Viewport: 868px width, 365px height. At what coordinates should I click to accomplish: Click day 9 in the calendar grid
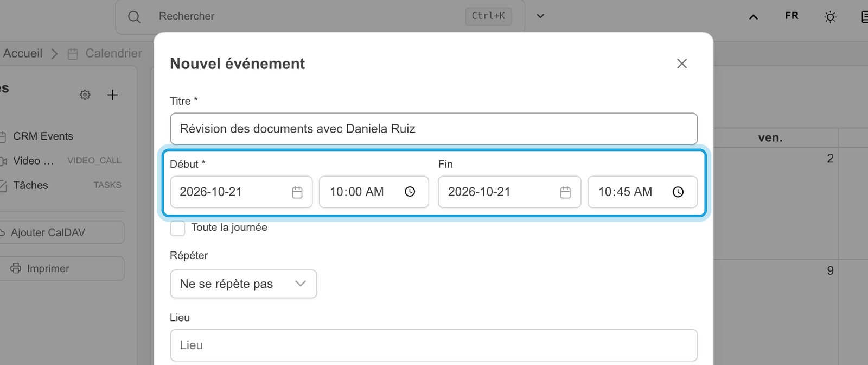(x=830, y=270)
